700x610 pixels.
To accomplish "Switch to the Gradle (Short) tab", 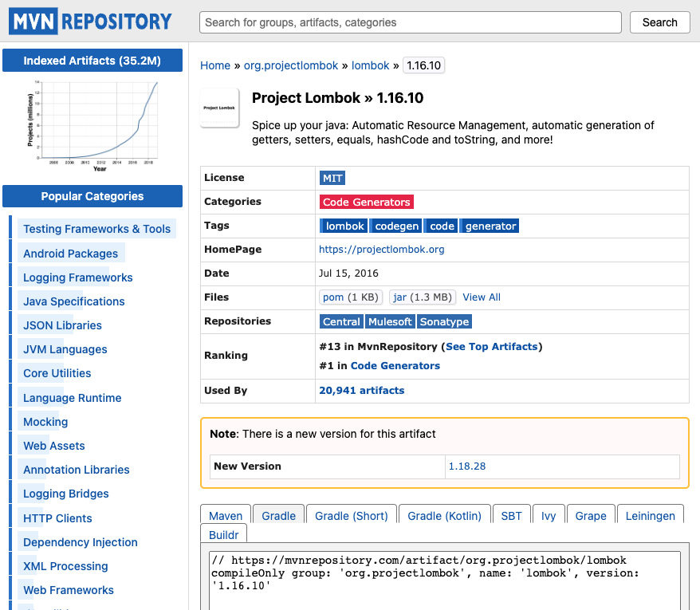I will [x=352, y=515].
